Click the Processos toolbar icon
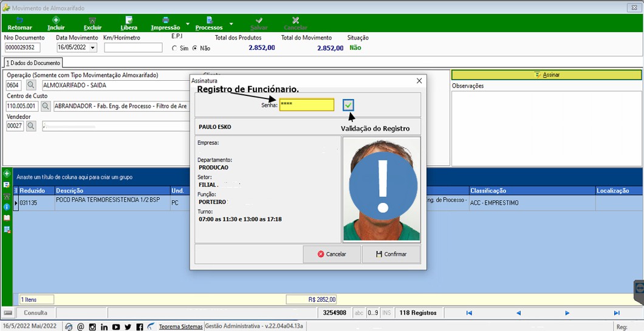 [209, 20]
